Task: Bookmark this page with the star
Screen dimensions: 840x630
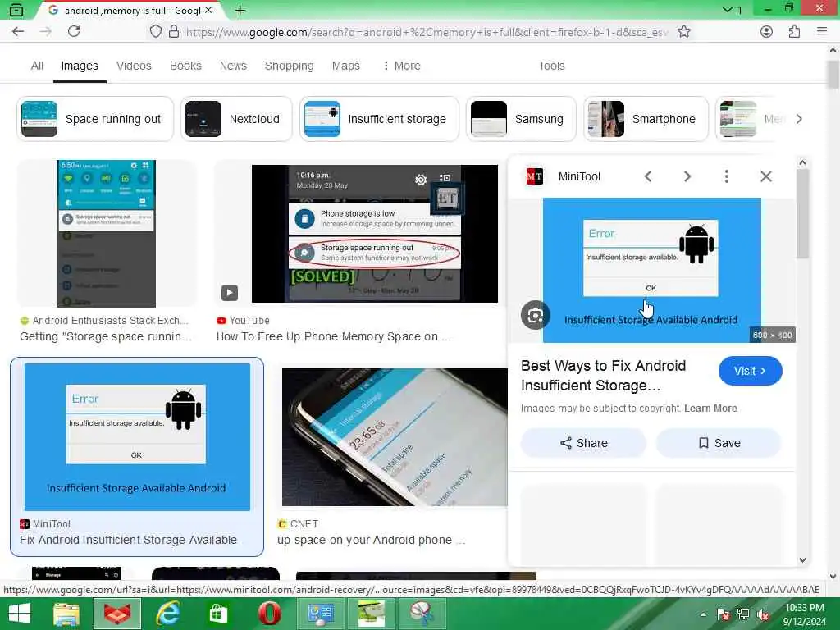Action: [x=683, y=32]
